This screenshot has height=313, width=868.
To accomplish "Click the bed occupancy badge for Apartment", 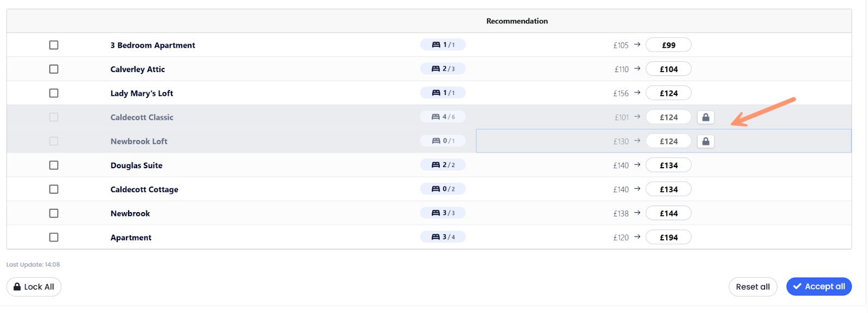I will (443, 237).
